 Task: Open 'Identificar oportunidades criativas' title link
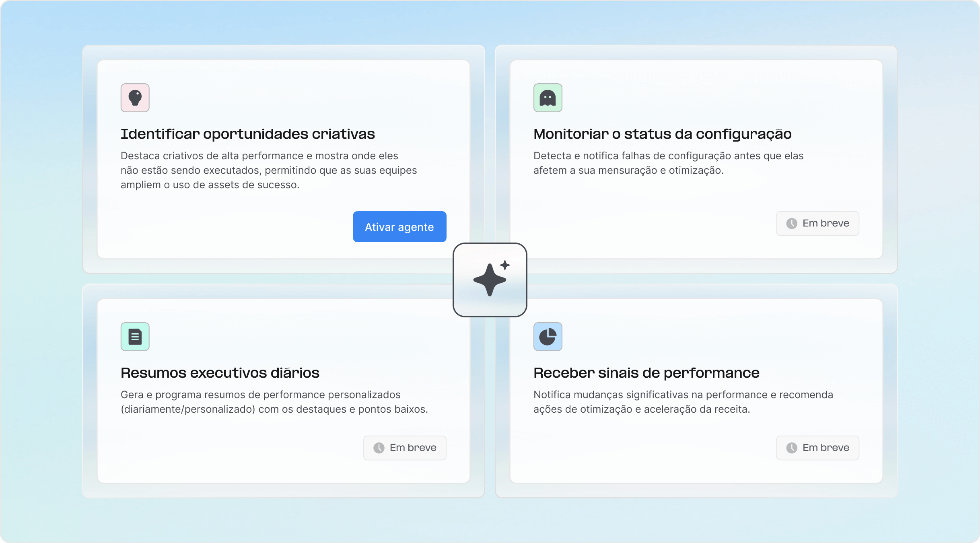(x=247, y=134)
